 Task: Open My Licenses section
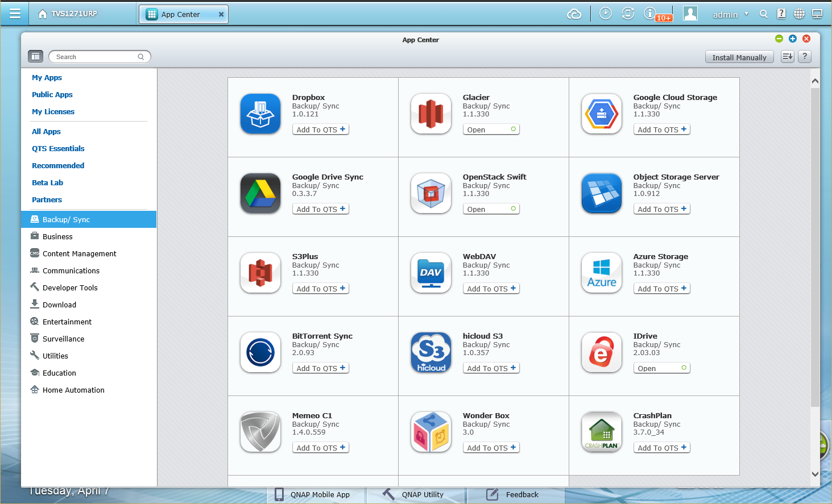tap(53, 111)
